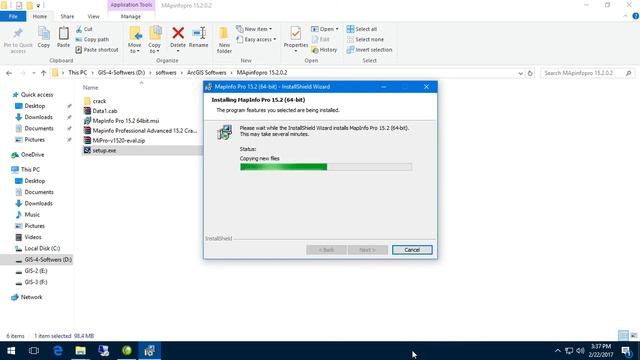Screen dimensions: 640x360
Task: Select setup.exe file
Action: (104, 150)
